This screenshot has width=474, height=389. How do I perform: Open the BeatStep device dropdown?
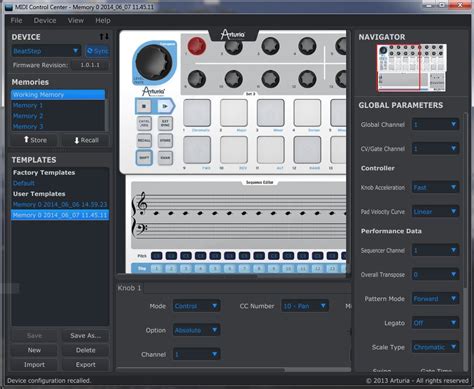tap(46, 51)
